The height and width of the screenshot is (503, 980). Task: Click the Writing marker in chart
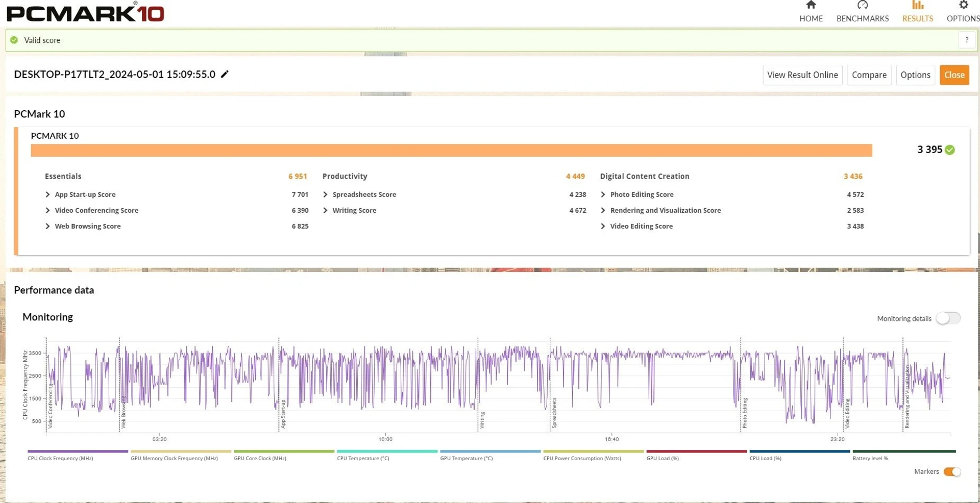pos(482,420)
